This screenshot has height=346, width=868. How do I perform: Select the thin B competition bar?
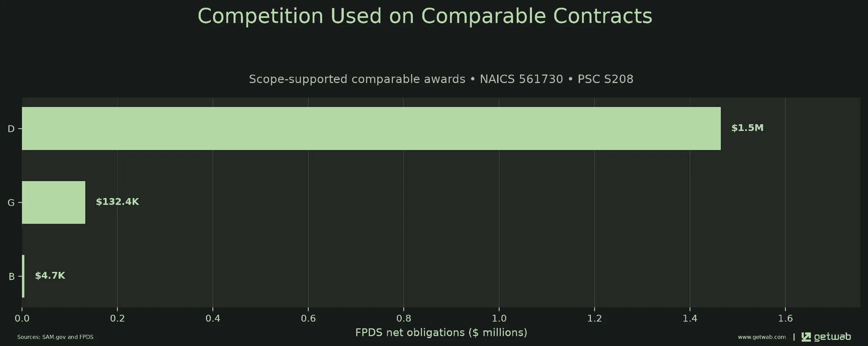point(23,276)
